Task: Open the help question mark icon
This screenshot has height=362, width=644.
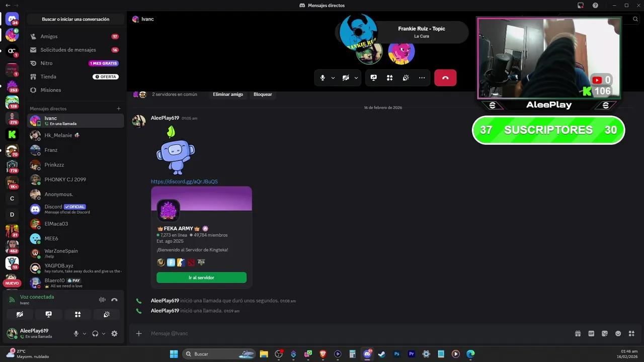Action: [x=596, y=6]
